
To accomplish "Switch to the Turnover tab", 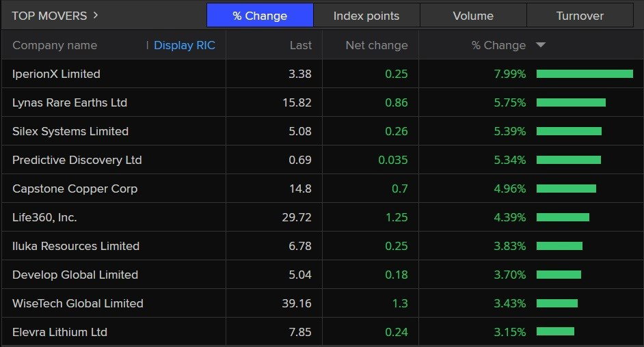I will (580, 16).
